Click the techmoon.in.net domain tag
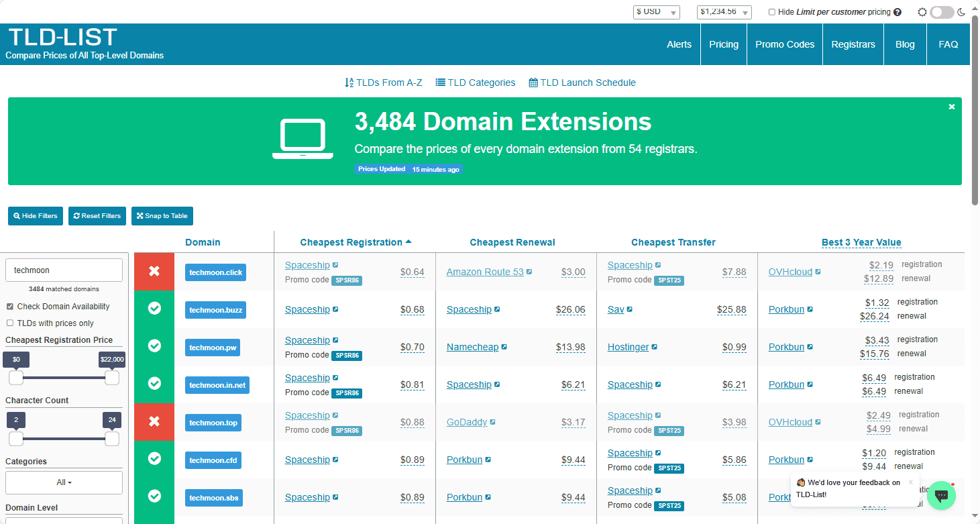Viewport: 980px width, 524px height. pyautogui.click(x=217, y=385)
